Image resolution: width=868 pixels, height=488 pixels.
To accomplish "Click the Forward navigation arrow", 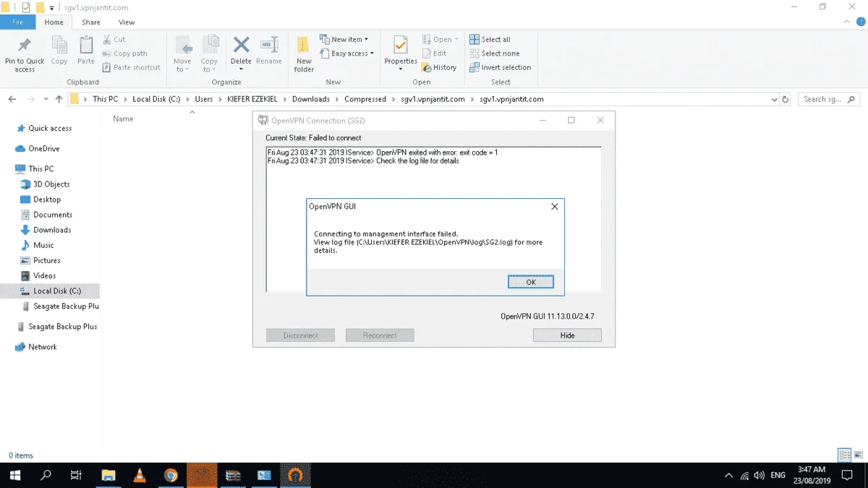I will (x=30, y=99).
